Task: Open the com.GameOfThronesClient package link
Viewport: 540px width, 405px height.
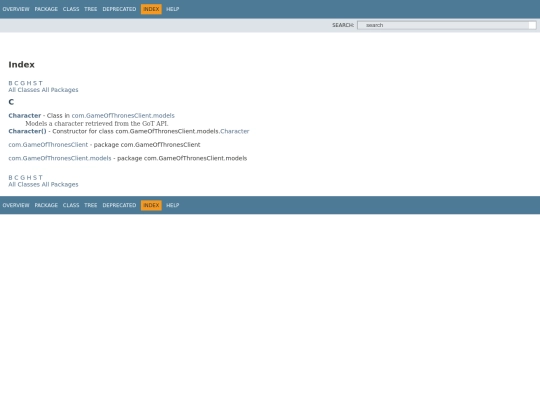Action: pos(48,145)
